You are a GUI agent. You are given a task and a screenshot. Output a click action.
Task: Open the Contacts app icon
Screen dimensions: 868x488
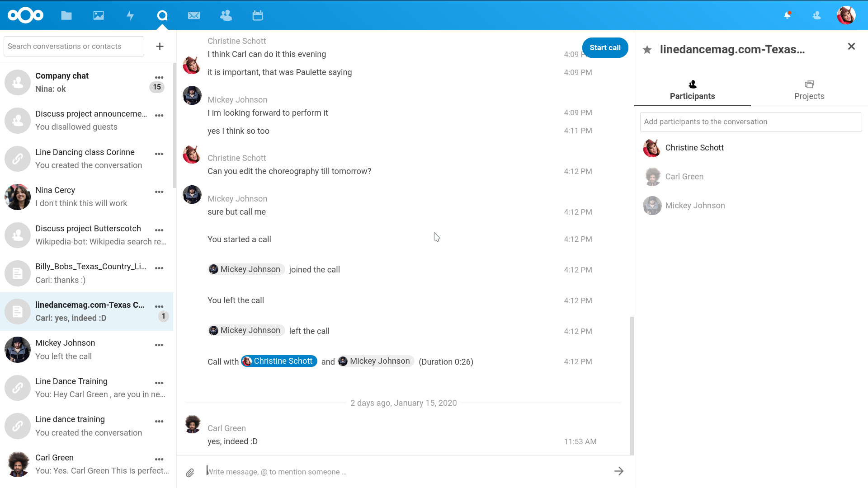coord(226,15)
